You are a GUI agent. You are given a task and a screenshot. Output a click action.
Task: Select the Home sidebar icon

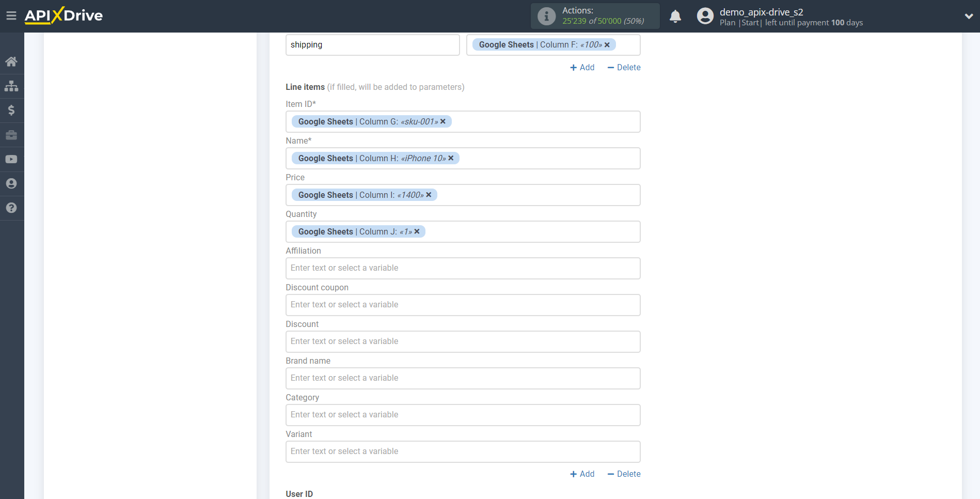tap(11, 61)
